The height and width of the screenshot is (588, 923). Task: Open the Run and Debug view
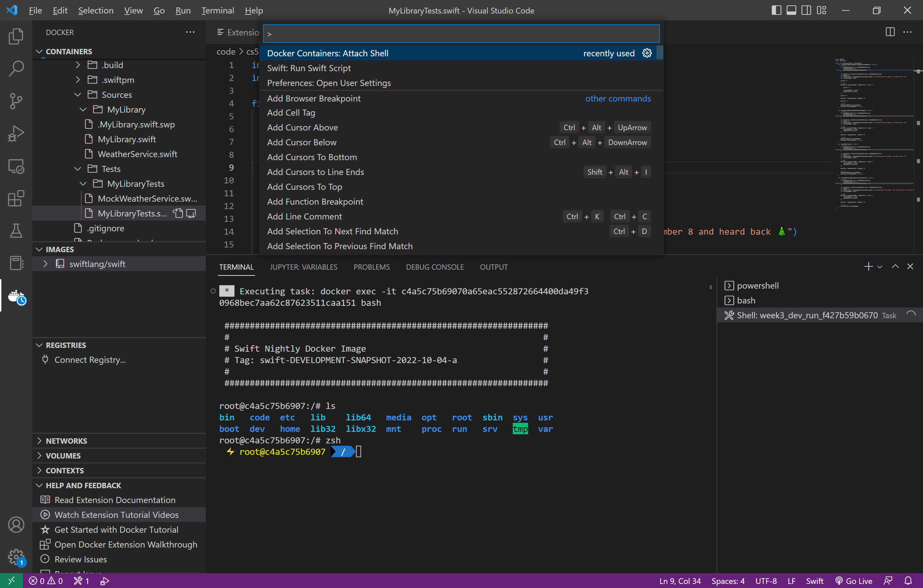coord(16,133)
